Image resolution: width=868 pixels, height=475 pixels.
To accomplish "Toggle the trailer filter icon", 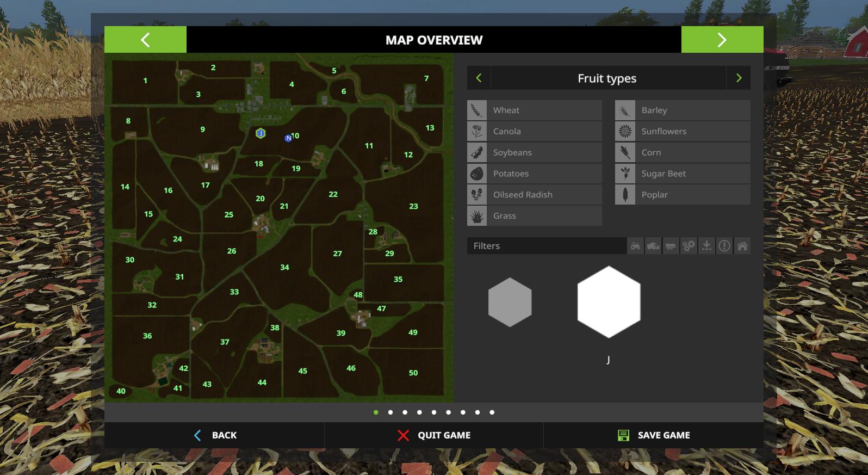I will [671, 246].
